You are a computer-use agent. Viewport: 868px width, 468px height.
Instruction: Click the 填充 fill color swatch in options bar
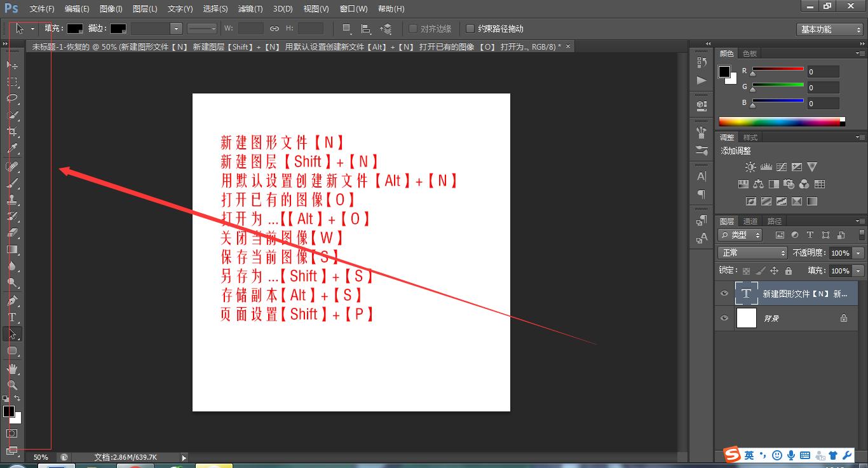coord(75,29)
